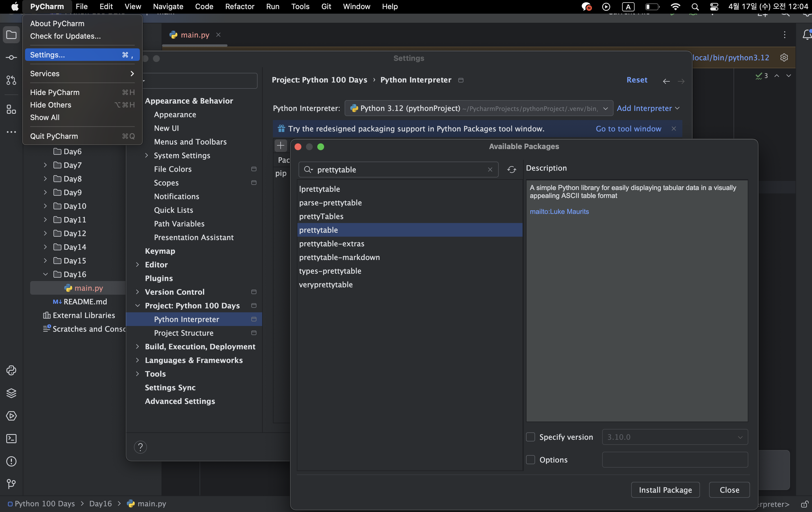This screenshot has width=812, height=512.
Task: Select the Notifications settings entry
Action: click(x=176, y=196)
